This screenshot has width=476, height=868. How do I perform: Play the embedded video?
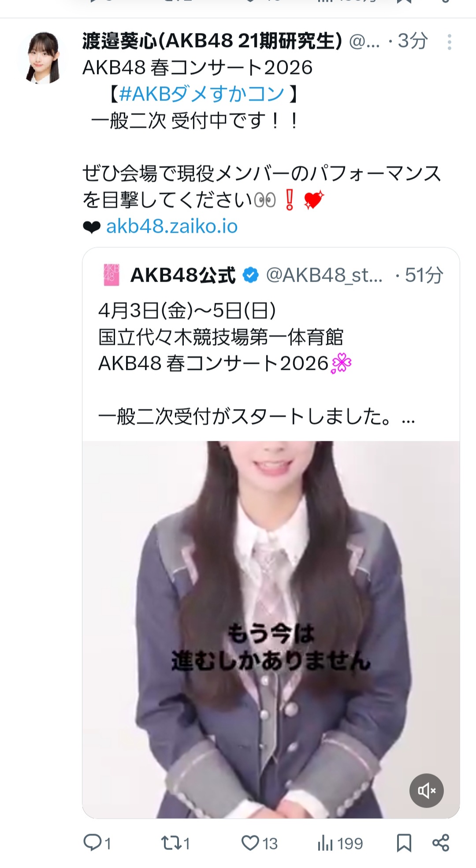pyautogui.click(x=271, y=630)
